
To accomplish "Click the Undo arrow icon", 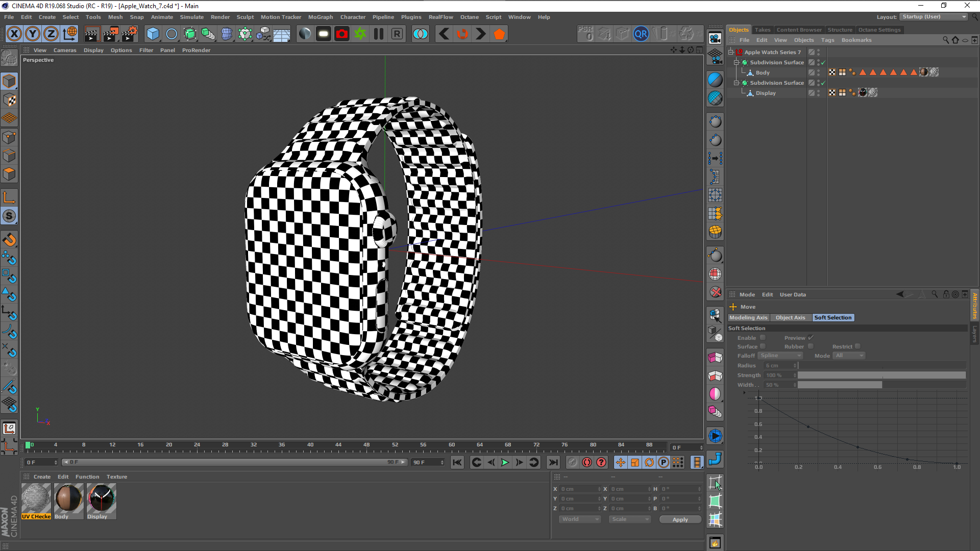I will pyautogui.click(x=444, y=34).
